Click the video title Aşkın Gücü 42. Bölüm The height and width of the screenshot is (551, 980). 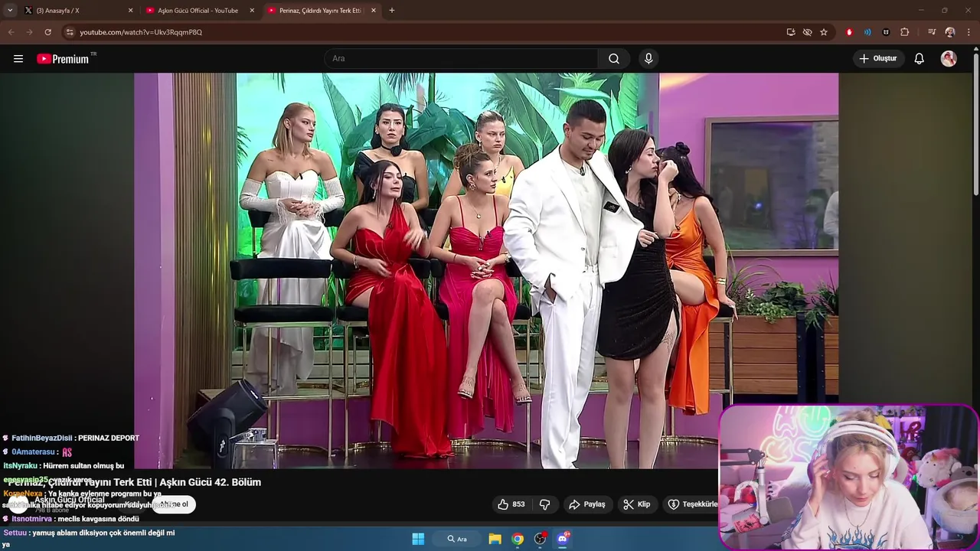[135, 482]
